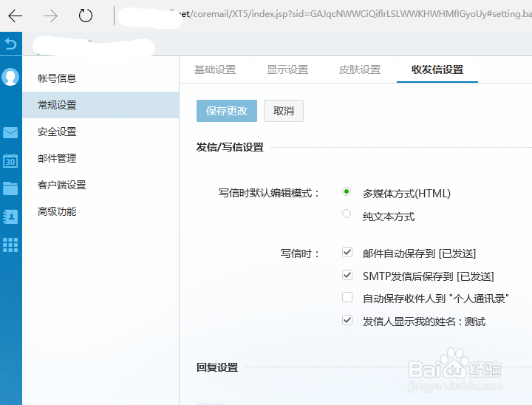This screenshot has height=405, width=532.
Task: Select 纯文本方式 radio button
Action: 347,214
